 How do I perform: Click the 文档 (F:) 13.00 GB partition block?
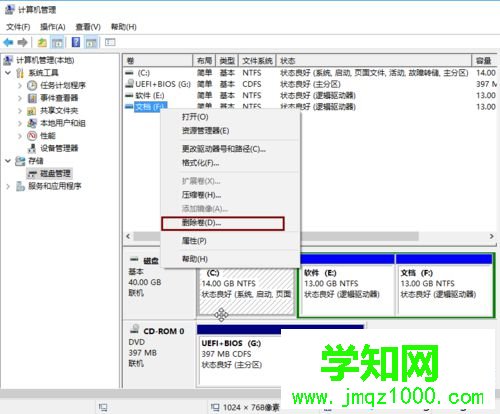[444, 285]
